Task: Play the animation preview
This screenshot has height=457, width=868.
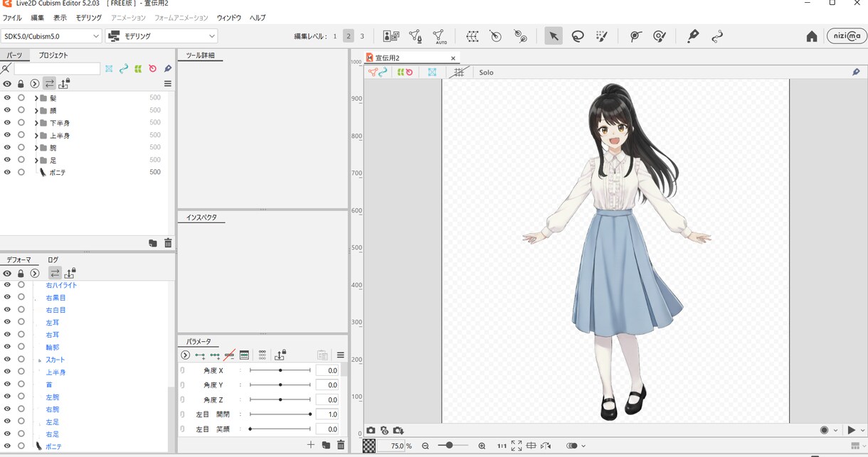Action: 851,431
